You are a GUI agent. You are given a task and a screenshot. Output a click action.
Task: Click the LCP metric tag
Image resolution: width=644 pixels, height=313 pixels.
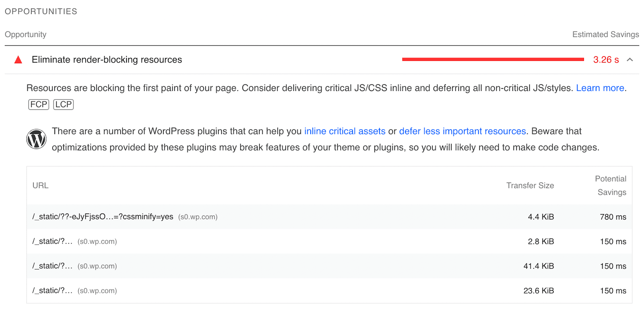pyautogui.click(x=64, y=104)
